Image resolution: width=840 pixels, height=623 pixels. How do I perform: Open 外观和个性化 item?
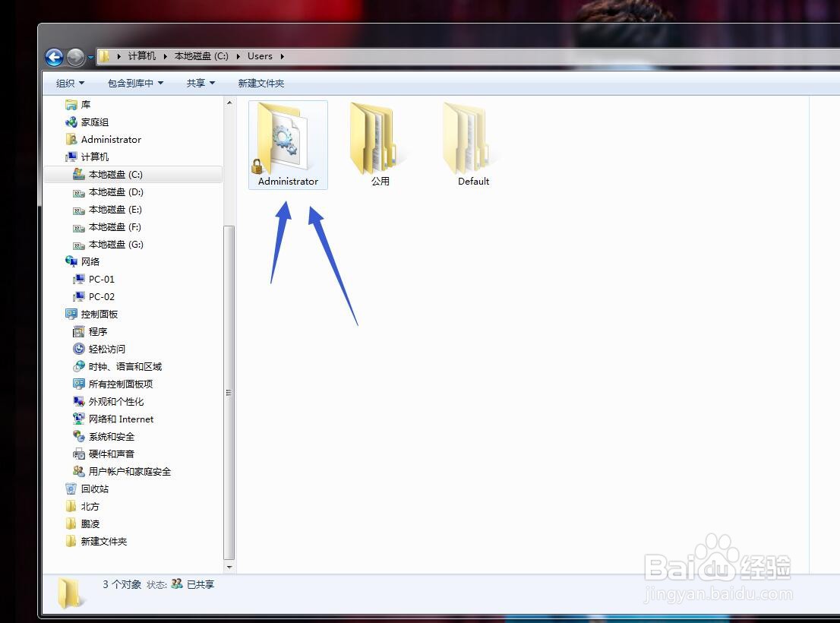[x=108, y=401]
